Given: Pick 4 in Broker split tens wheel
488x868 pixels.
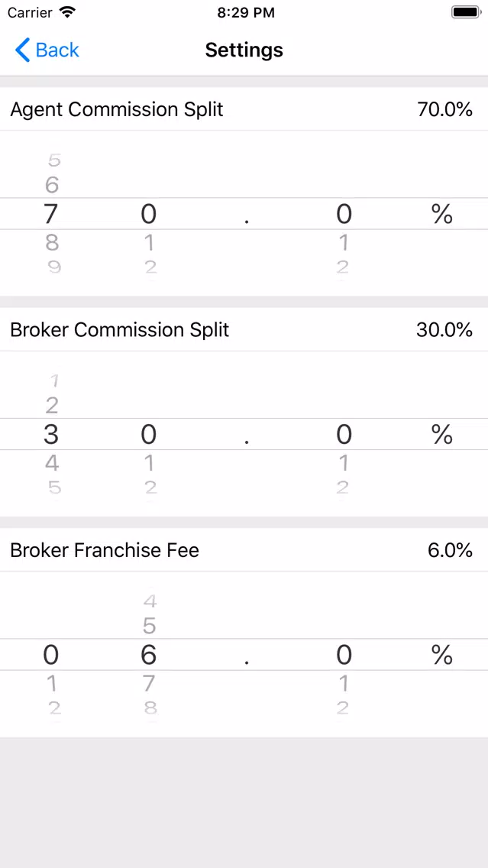Looking at the screenshot, I should (52, 463).
